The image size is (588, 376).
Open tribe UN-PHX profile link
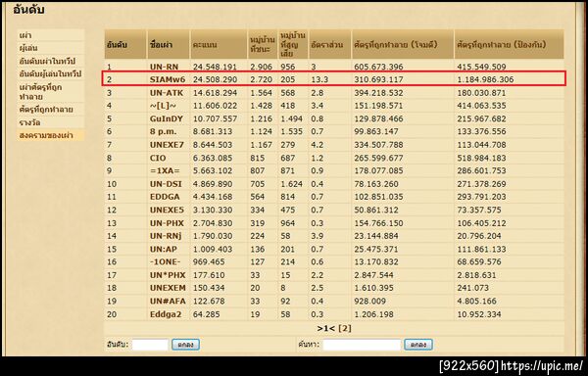(x=167, y=223)
